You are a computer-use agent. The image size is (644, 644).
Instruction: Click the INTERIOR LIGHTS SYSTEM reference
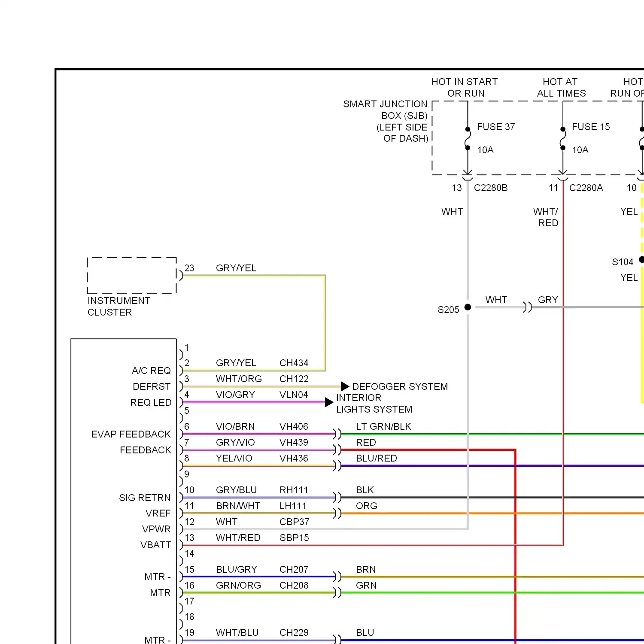[374, 404]
